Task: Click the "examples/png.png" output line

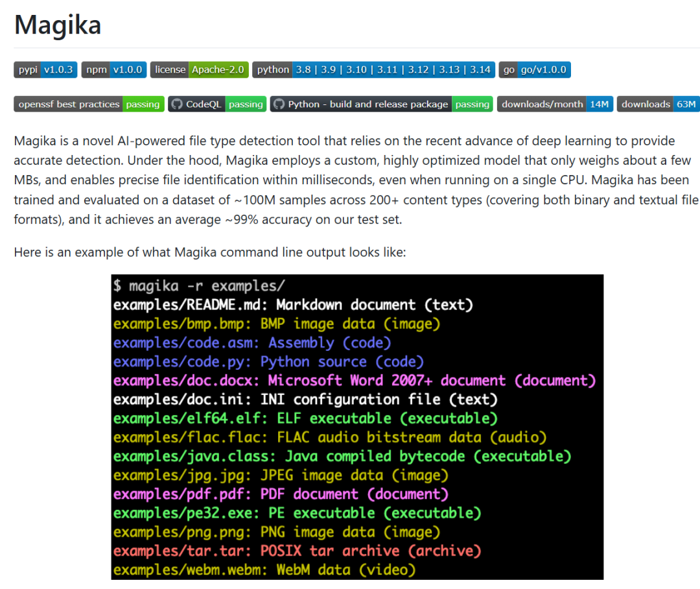Action: [276, 533]
